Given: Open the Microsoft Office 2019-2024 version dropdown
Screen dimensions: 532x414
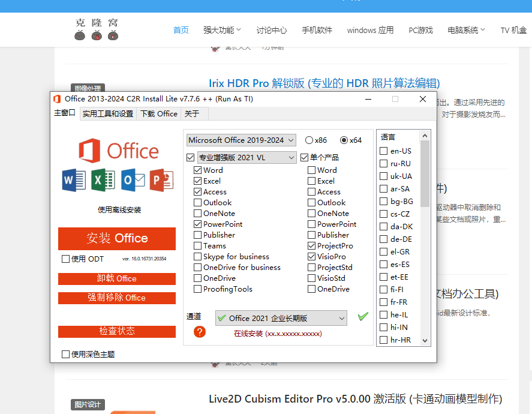Looking at the screenshot, I should pyautogui.click(x=241, y=140).
